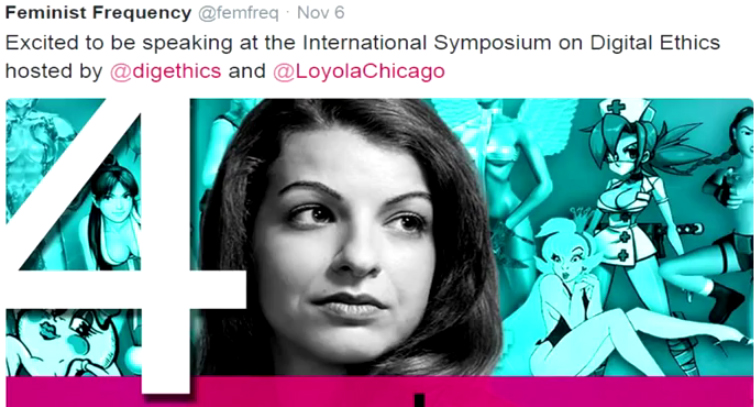Open the @LoyolaChicago mention link

click(359, 71)
